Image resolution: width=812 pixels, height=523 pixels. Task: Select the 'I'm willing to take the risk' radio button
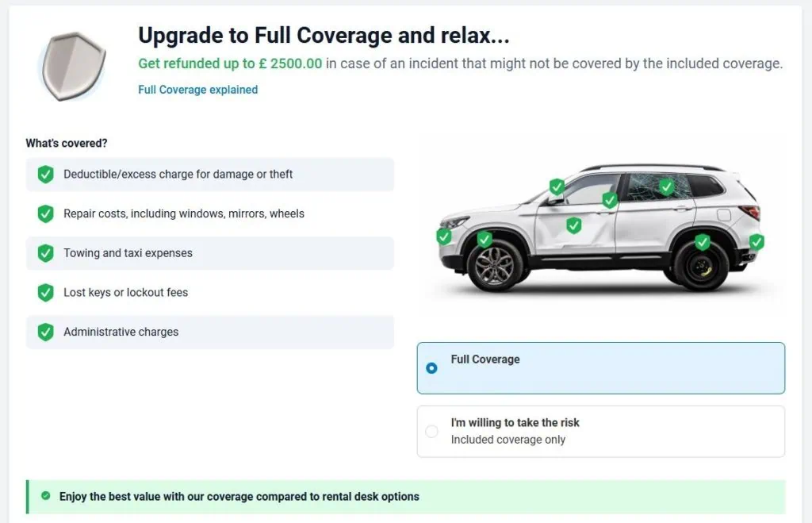(x=431, y=431)
